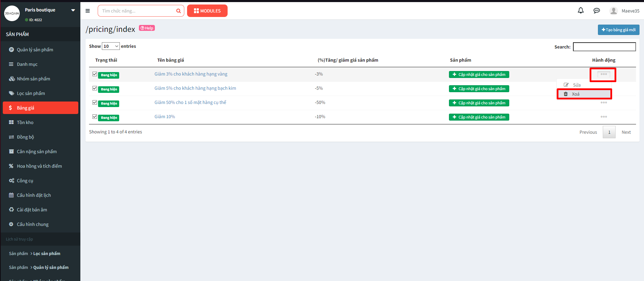Toggle the hamburger sidebar menu icon
This screenshot has height=281, width=644.
point(88,11)
